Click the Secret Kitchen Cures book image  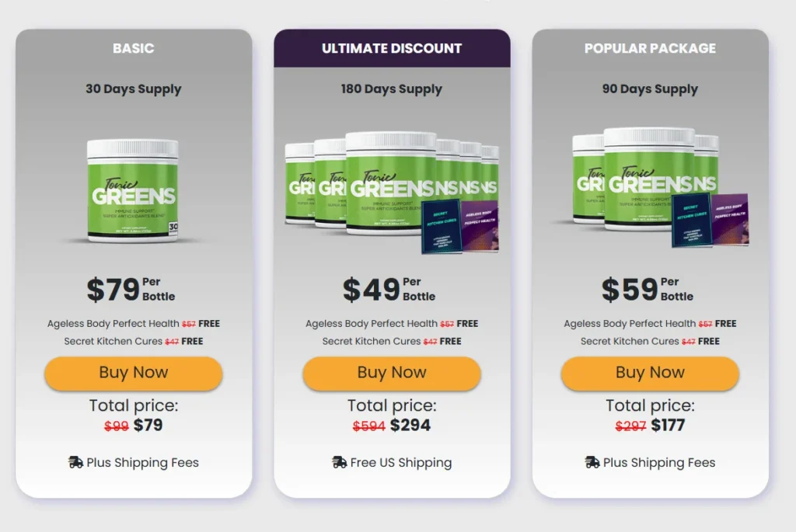[442, 227]
